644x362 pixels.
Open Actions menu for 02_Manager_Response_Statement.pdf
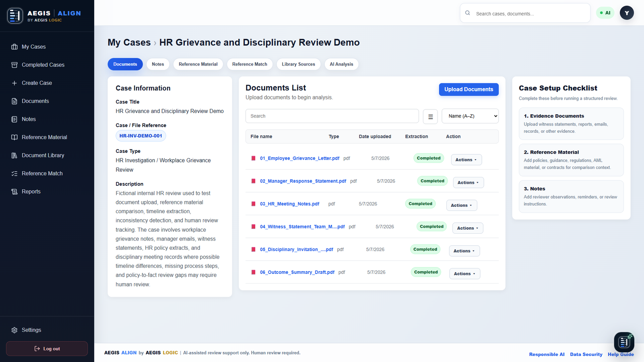click(468, 183)
